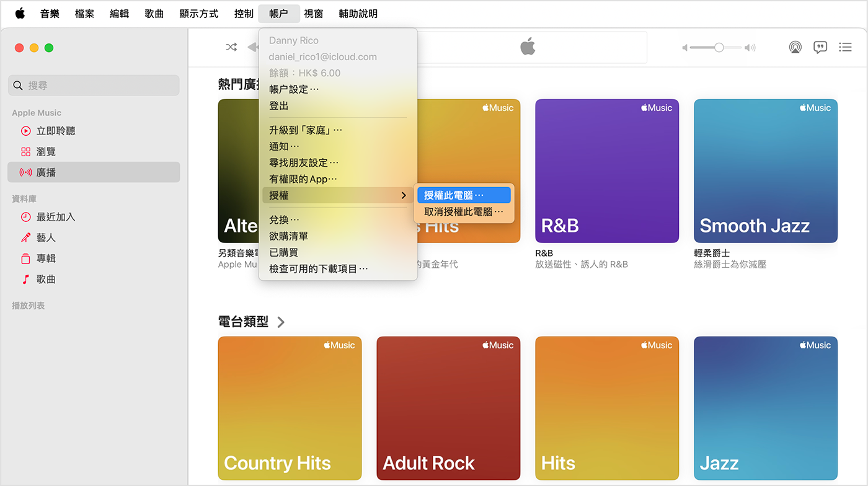Open the 視窗 menu
The image size is (868, 486).
pyautogui.click(x=313, y=14)
